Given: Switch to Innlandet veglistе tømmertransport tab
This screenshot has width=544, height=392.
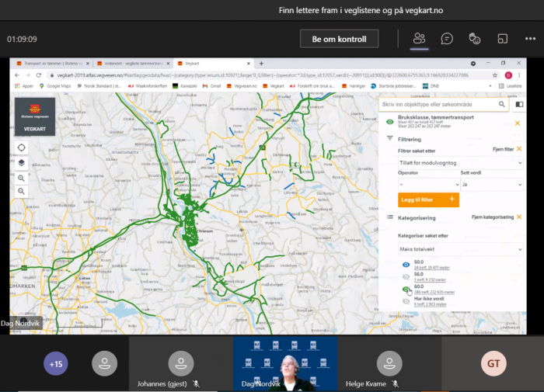Looking at the screenshot, I should coord(134,64).
